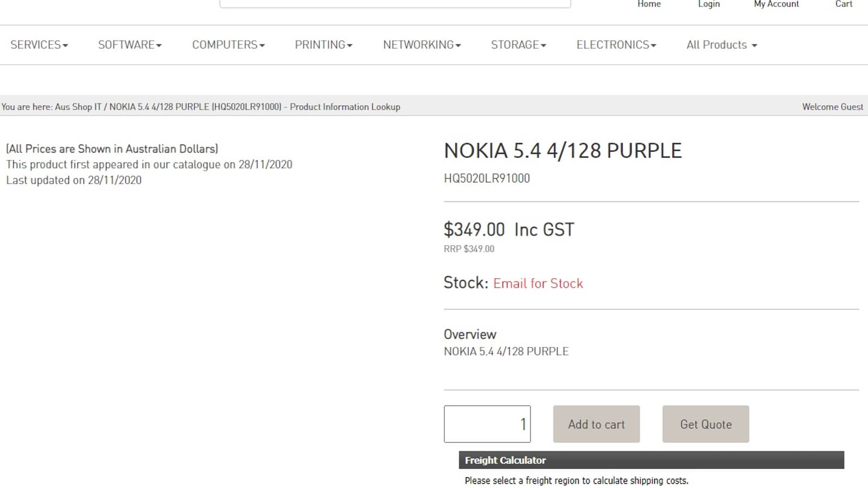Click the Email for Stock link

point(538,284)
